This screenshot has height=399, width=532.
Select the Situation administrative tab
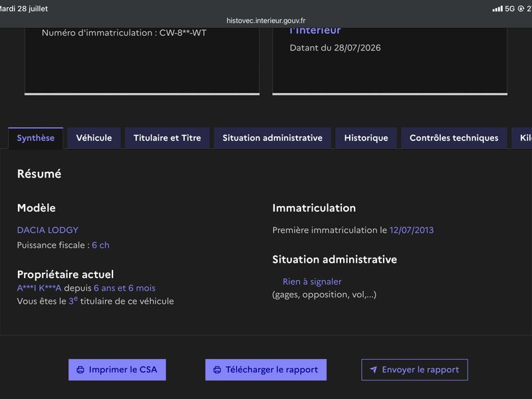pyautogui.click(x=273, y=138)
